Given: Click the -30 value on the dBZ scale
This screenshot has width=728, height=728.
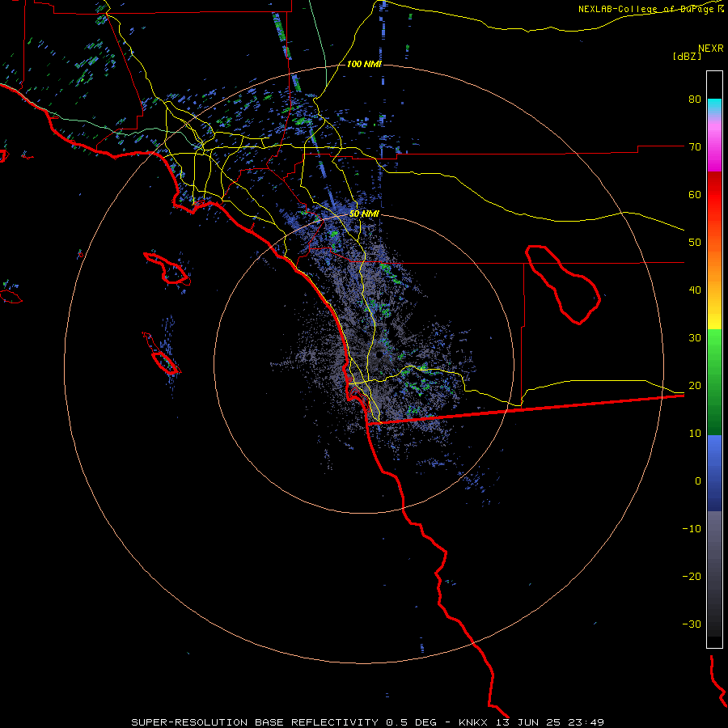Looking at the screenshot, I should pos(692,624).
